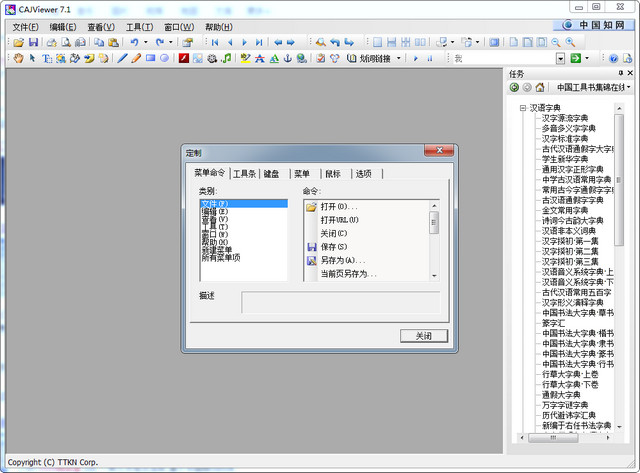Click the Strikethrough text A icon
The width and height of the screenshot is (640, 473).
(260, 58)
